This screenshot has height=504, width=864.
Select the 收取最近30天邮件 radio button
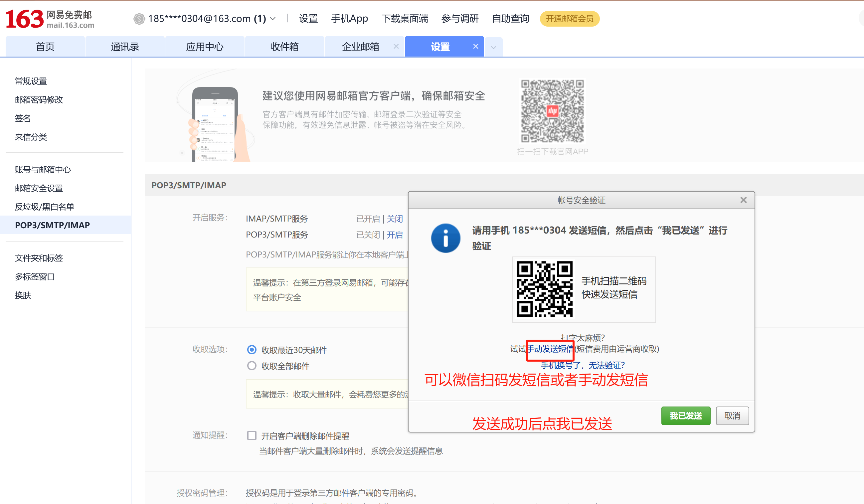pyautogui.click(x=252, y=350)
